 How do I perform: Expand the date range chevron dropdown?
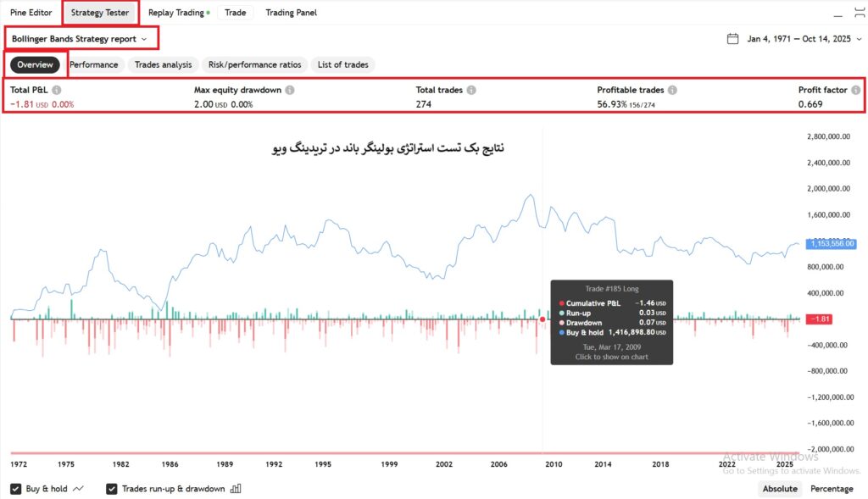[x=859, y=39]
